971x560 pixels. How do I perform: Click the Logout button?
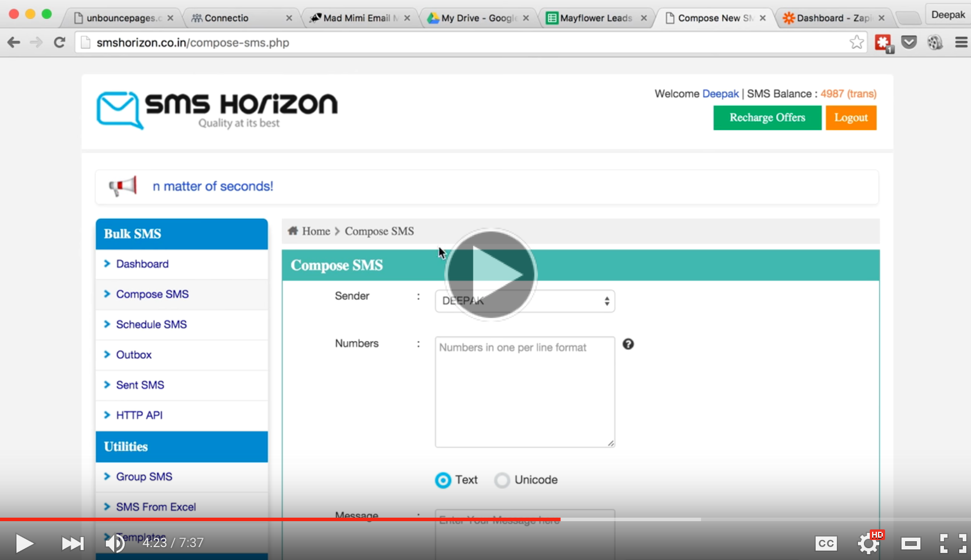[x=851, y=118]
